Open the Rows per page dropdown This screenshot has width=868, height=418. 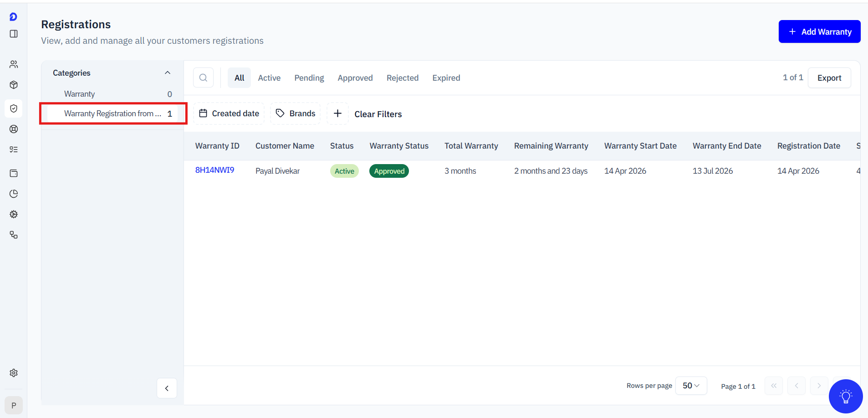coord(691,386)
